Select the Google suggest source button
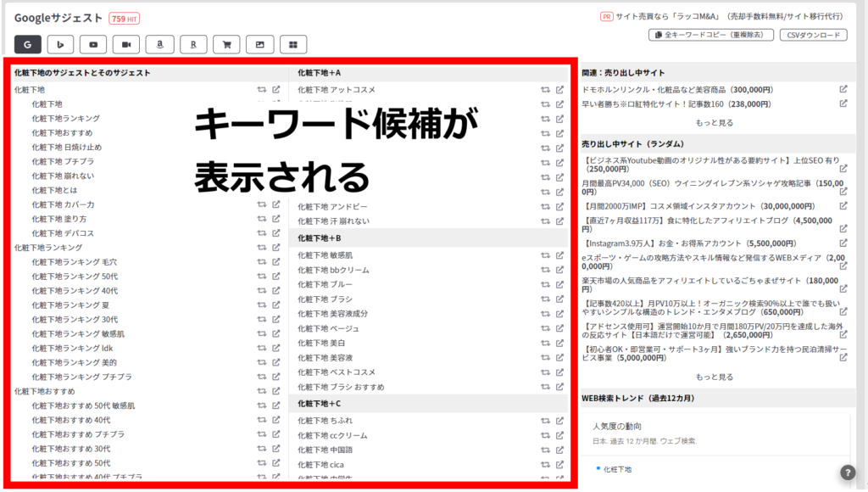The height and width of the screenshot is (492, 868). pyautogui.click(x=27, y=44)
